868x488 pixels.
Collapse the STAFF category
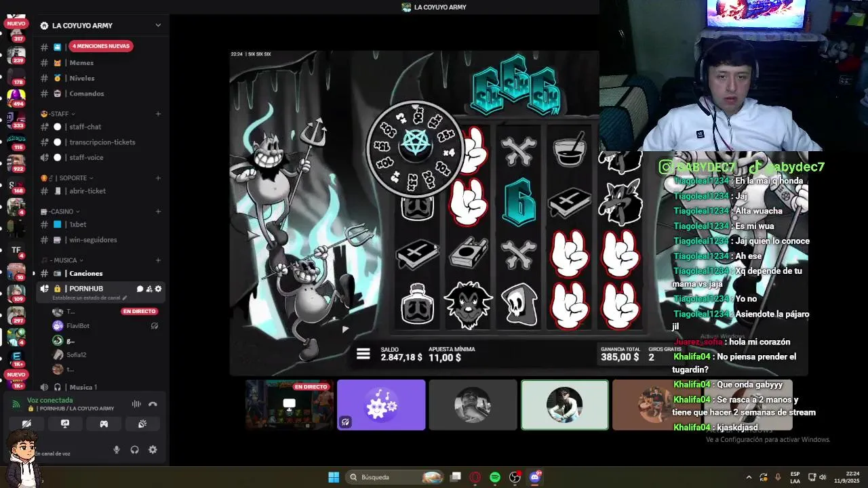tap(58, 114)
